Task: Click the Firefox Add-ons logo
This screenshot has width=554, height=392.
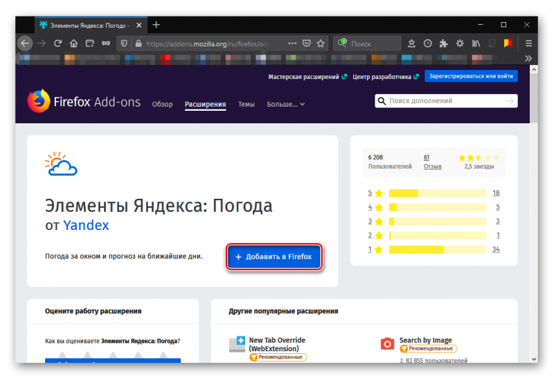Action: click(x=84, y=101)
